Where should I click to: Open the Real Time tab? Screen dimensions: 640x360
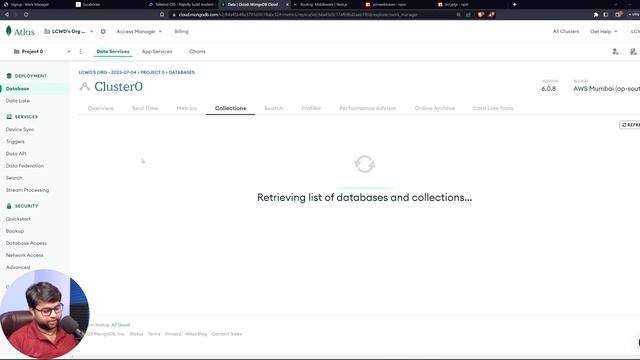144,108
